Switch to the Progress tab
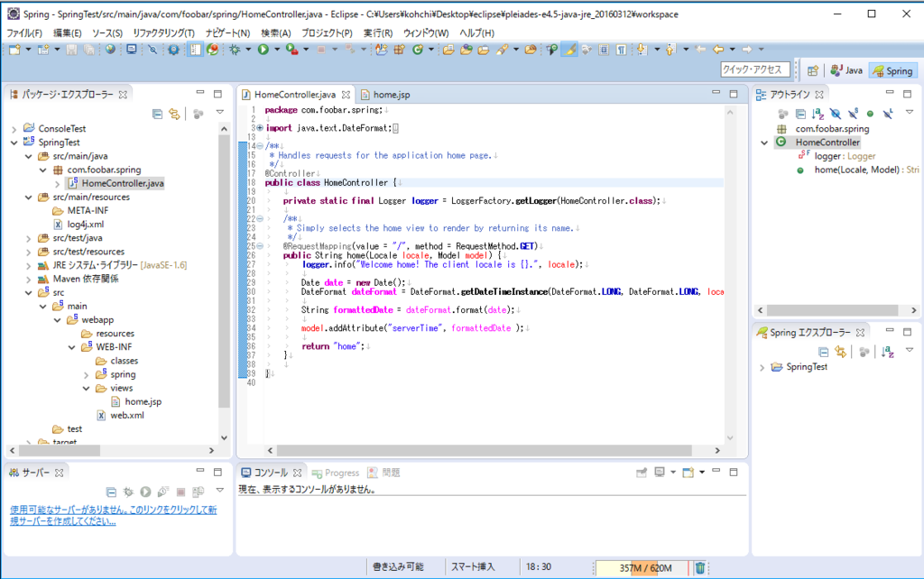The image size is (924, 579). click(x=336, y=473)
